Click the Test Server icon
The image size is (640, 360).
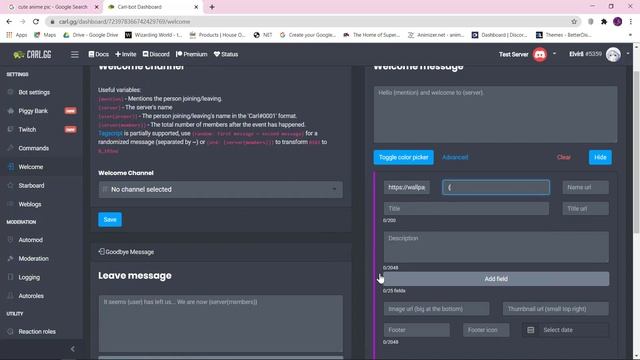click(540, 54)
